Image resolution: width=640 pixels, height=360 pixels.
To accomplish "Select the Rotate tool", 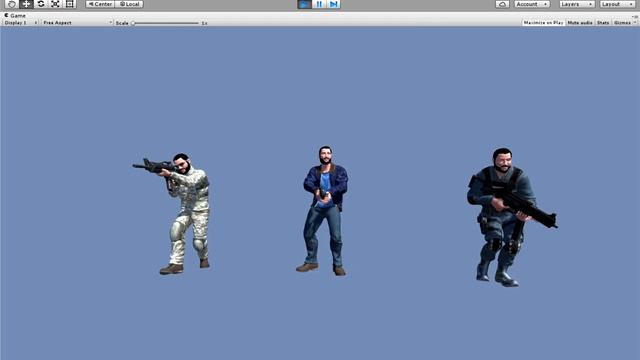I will point(41,4).
